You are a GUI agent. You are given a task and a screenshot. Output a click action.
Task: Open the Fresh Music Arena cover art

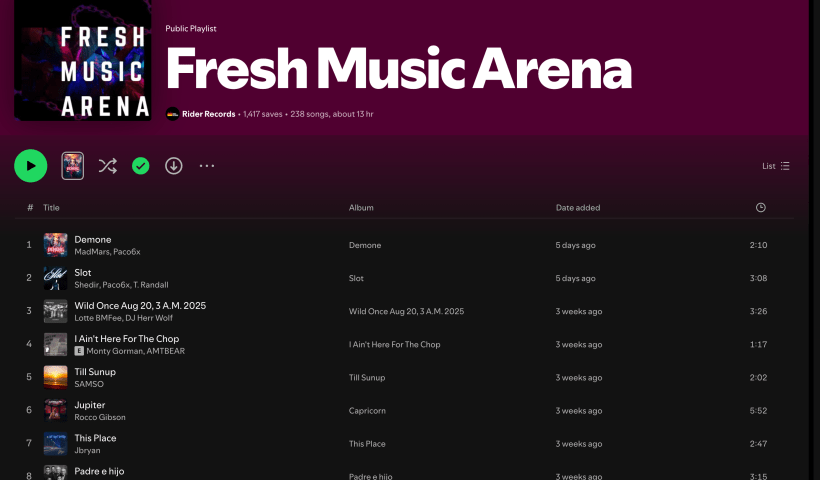82,60
